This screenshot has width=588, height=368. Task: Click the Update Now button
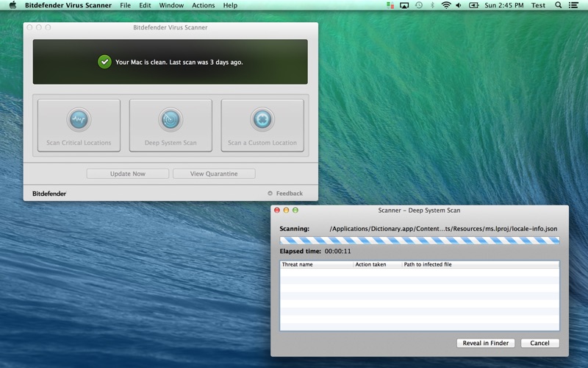pos(127,174)
